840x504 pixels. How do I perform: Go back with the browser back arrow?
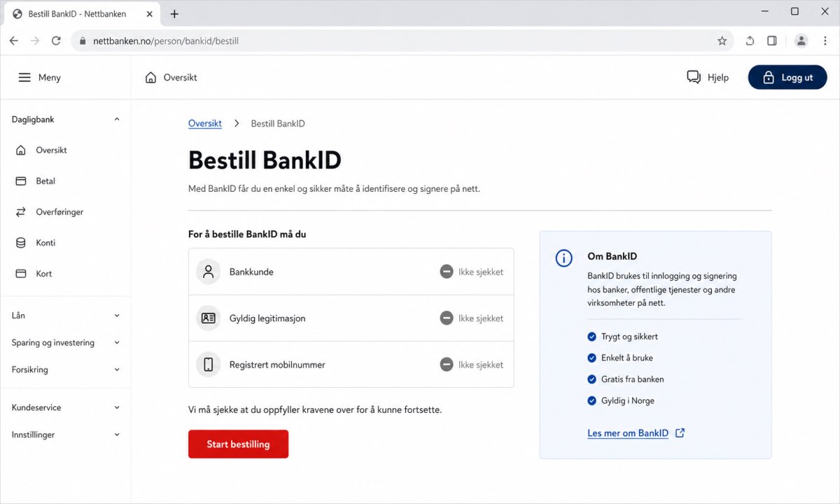tap(14, 41)
